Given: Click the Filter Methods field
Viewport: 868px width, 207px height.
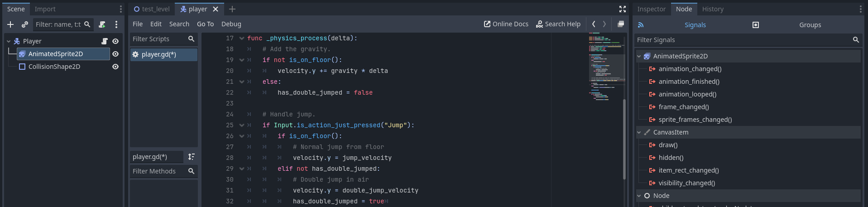Looking at the screenshot, I should (163, 171).
